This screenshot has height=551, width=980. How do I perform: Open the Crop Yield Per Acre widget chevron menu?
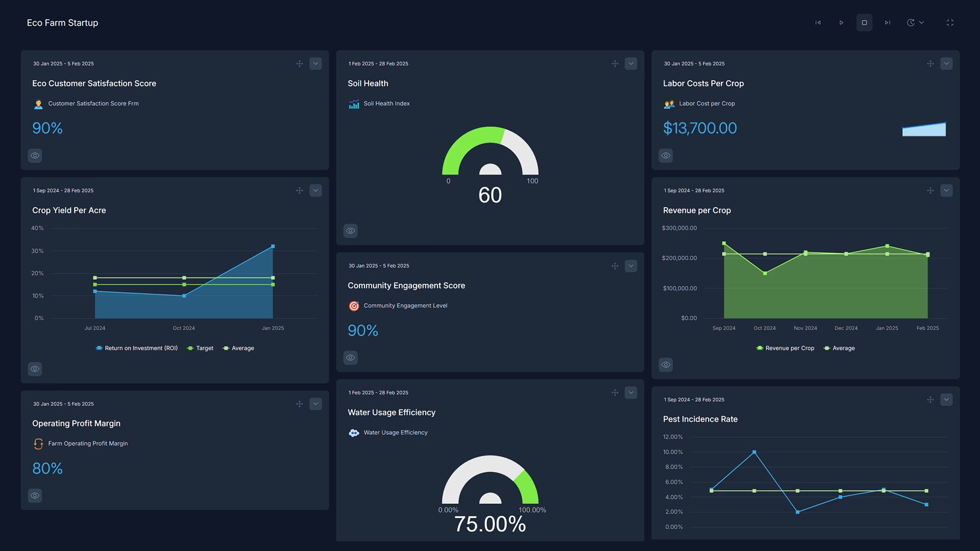click(x=316, y=190)
